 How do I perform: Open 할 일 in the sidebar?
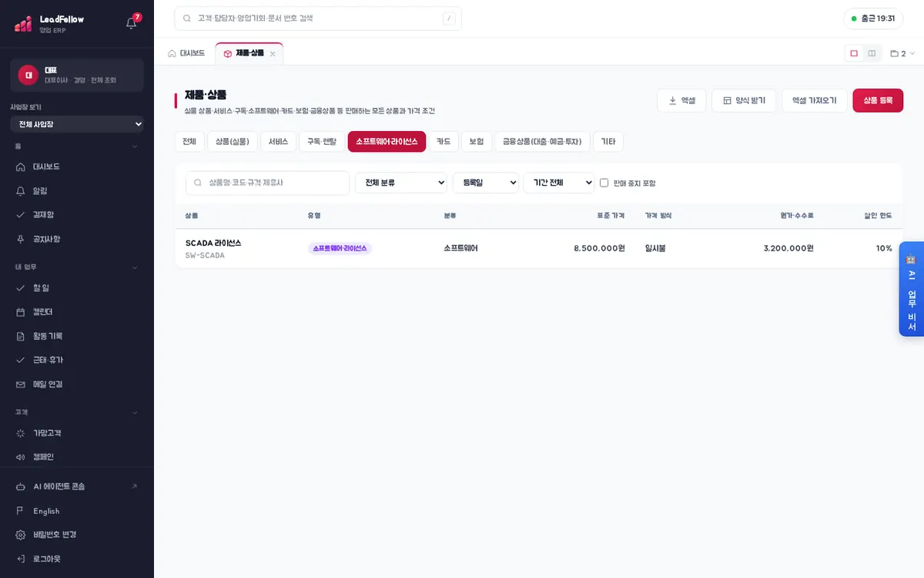coord(77,287)
